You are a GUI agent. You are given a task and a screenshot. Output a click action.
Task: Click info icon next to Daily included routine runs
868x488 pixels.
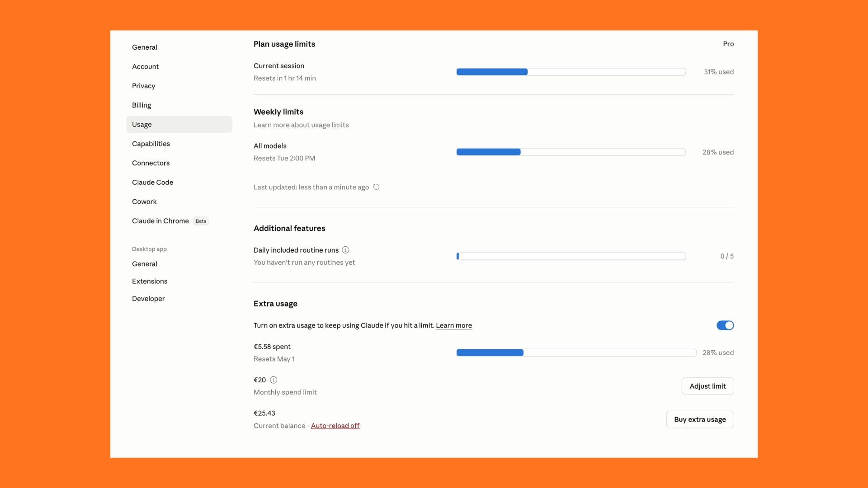point(345,250)
